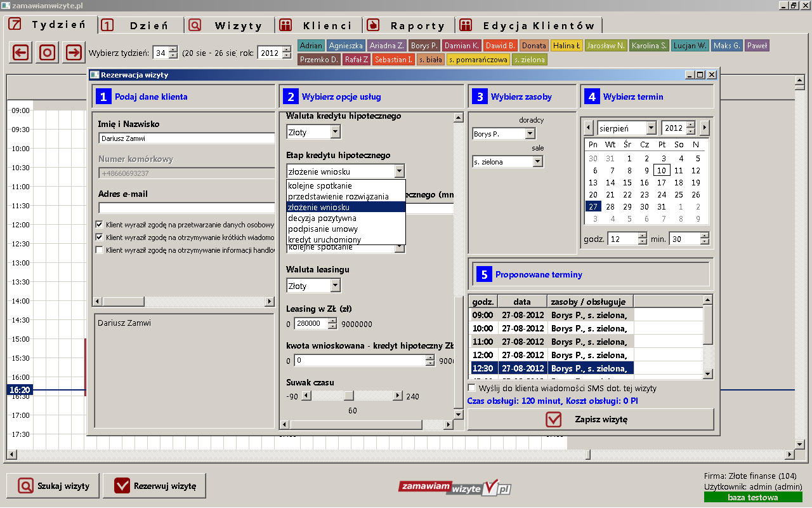Click the Leasing w Zł amount spinner
Image resolution: width=812 pixels, height=508 pixels.
coord(315,323)
